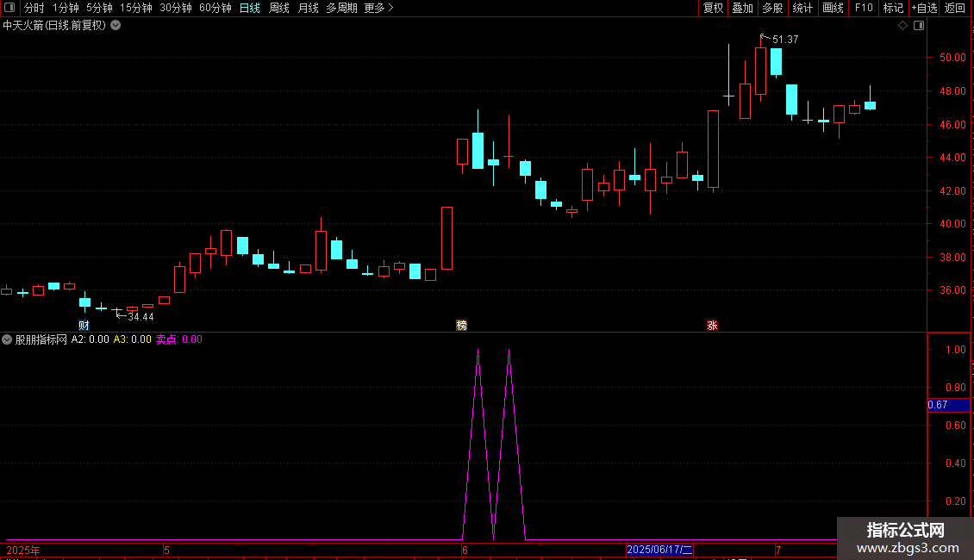974x560 pixels.
Task: Select the 60分钟 period tab
Action: click(x=215, y=8)
